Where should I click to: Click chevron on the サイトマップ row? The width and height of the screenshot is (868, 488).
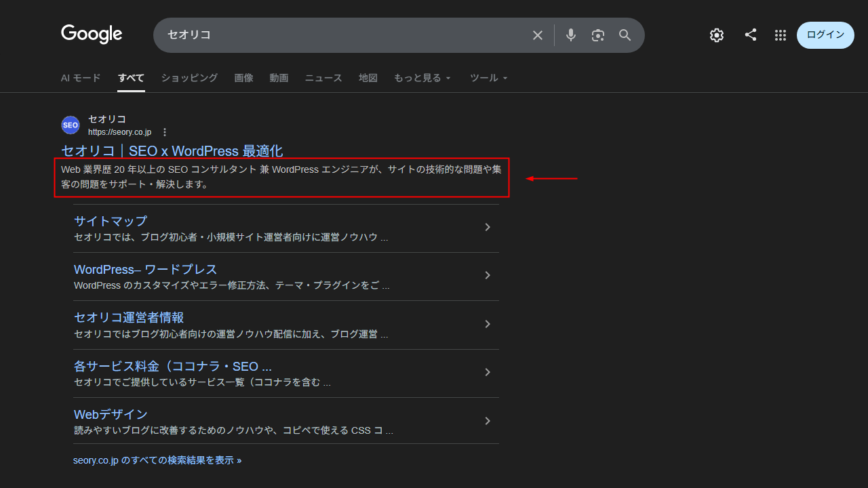pyautogui.click(x=487, y=227)
